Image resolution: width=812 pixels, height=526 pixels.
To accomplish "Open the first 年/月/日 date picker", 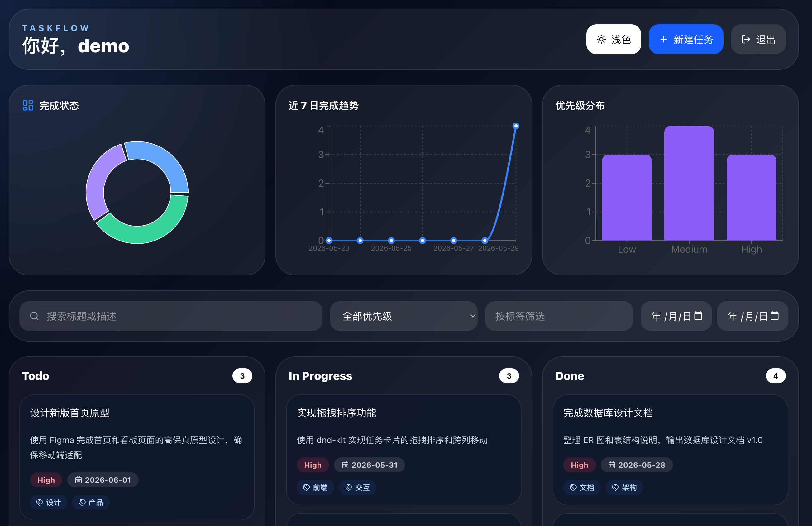I will (x=676, y=316).
